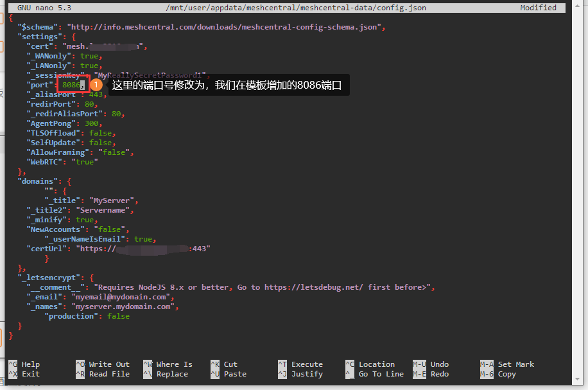Place cursor on "_minify" line
This screenshot has width=588, height=390.
(62, 220)
